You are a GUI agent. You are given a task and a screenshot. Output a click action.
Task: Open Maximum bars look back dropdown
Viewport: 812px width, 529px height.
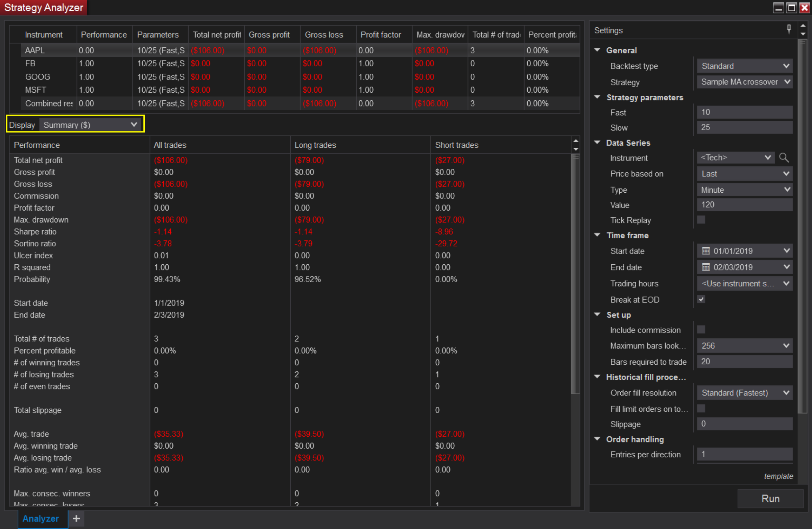tap(744, 345)
